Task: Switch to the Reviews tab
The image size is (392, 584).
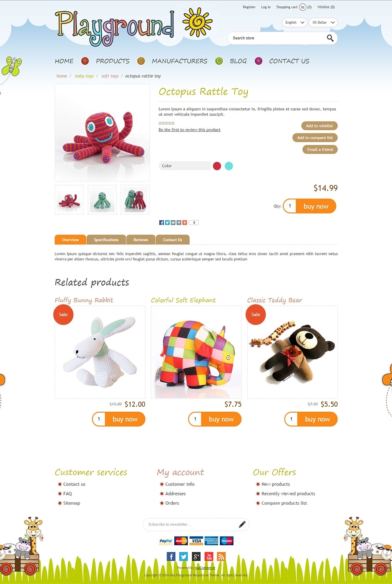Action: [141, 240]
